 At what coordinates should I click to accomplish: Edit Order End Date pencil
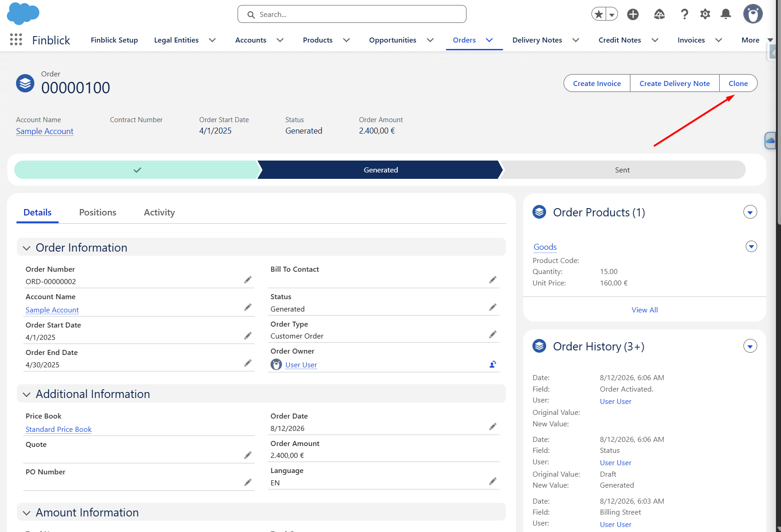click(248, 363)
